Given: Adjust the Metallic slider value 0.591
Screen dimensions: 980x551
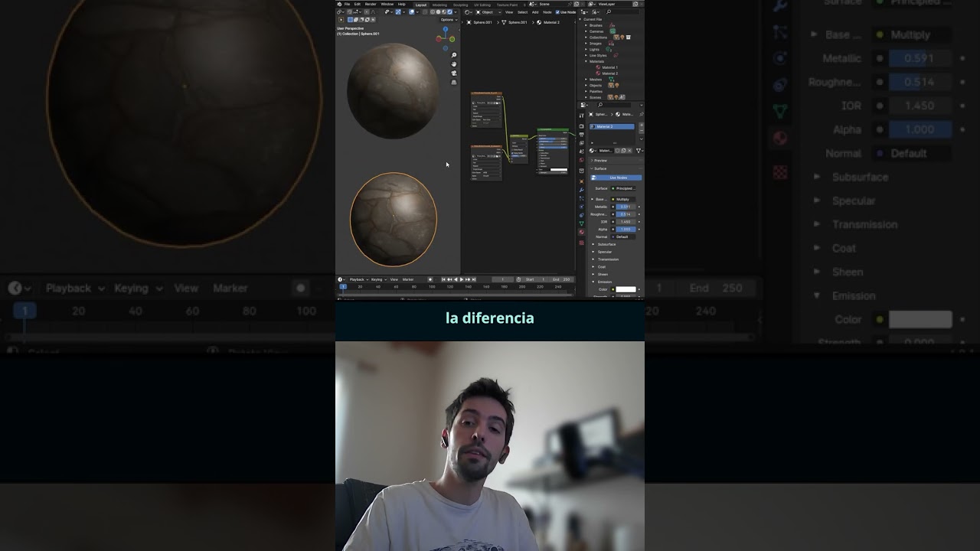Looking at the screenshot, I should click(x=626, y=207).
